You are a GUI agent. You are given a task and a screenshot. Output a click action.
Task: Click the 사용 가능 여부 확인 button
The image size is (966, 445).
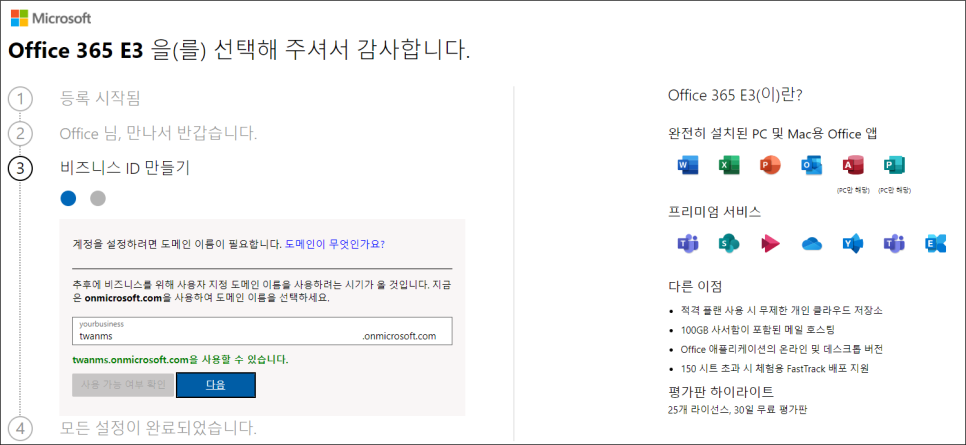(123, 385)
